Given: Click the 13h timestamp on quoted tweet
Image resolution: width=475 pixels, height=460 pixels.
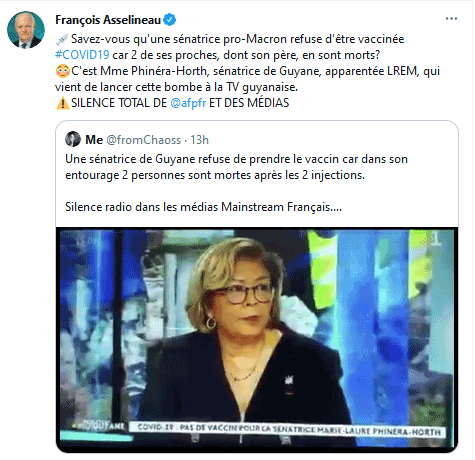Looking at the screenshot, I should coord(200,140).
